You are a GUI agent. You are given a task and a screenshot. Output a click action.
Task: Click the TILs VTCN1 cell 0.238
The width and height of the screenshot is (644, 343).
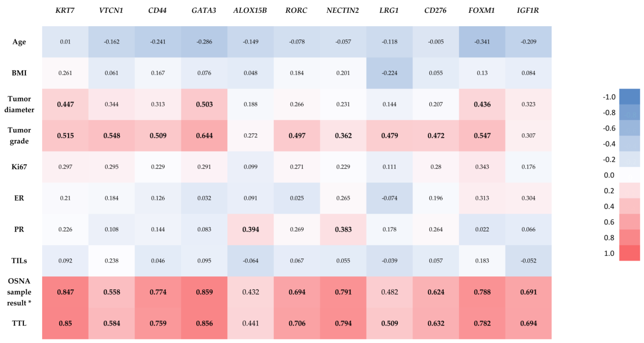[x=112, y=261]
